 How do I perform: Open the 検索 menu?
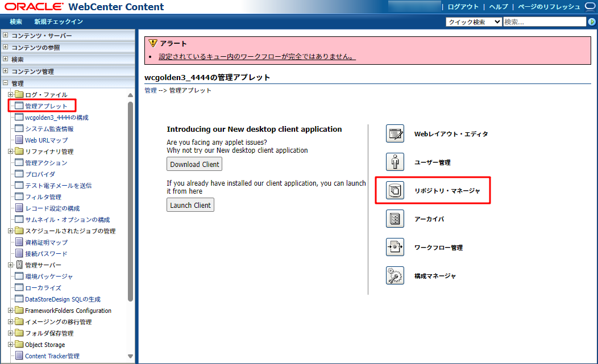coord(15,22)
